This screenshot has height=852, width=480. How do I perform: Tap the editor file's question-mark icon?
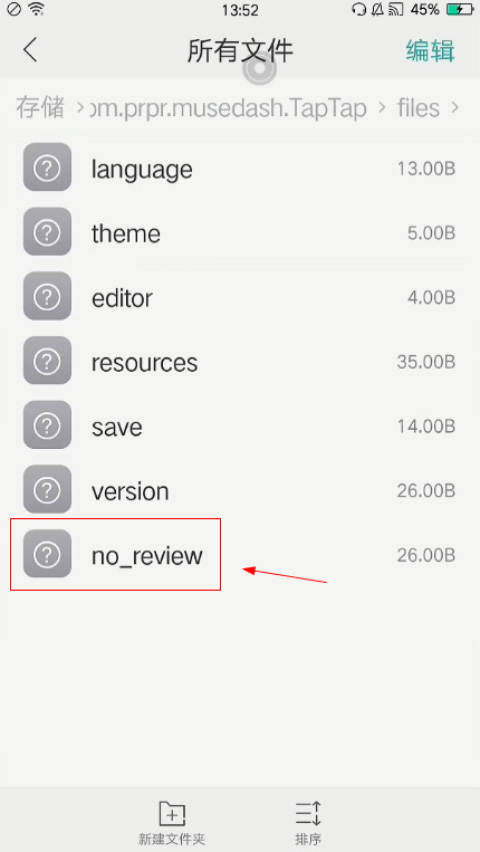pos(47,296)
